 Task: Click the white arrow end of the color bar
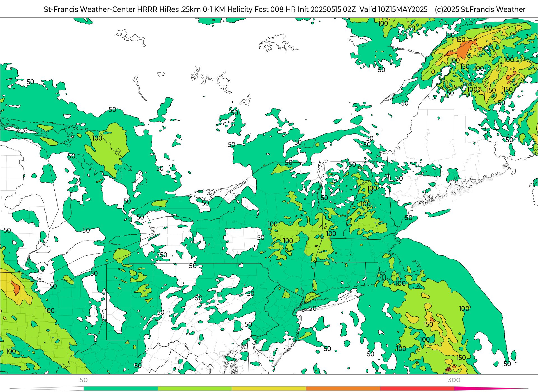pyautogui.click(x=47, y=389)
